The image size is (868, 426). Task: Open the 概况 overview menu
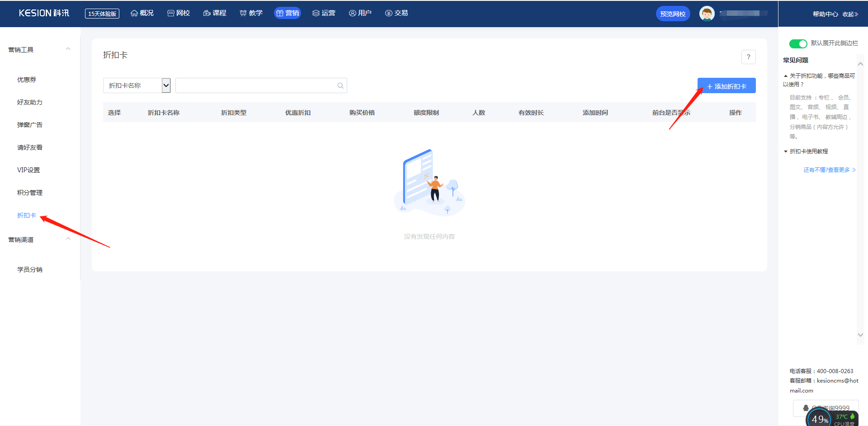pos(142,13)
